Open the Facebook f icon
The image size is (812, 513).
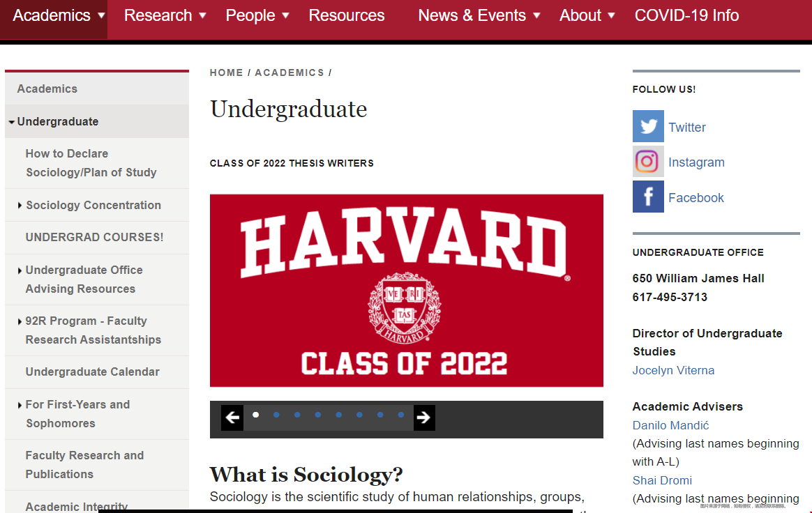coord(648,197)
